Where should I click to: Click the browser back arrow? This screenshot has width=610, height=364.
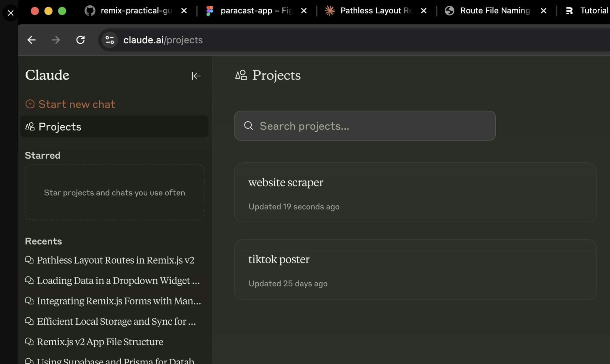click(x=31, y=40)
